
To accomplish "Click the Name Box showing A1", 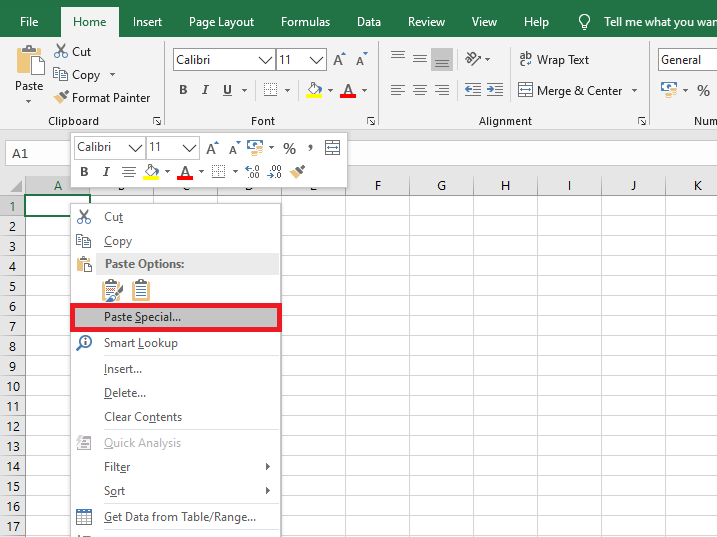I will coord(35,154).
